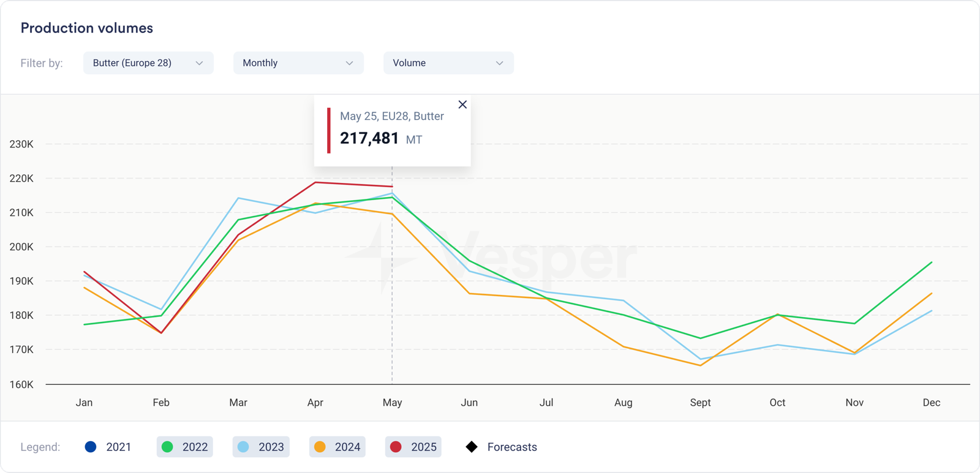Click the dark blue 2021 color dot
This screenshot has height=473, width=980.
point(91,447)
